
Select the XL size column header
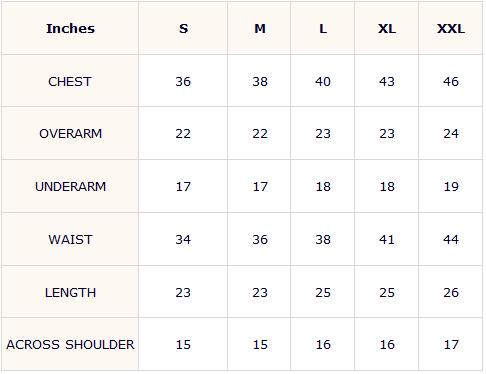coord(387,29)
